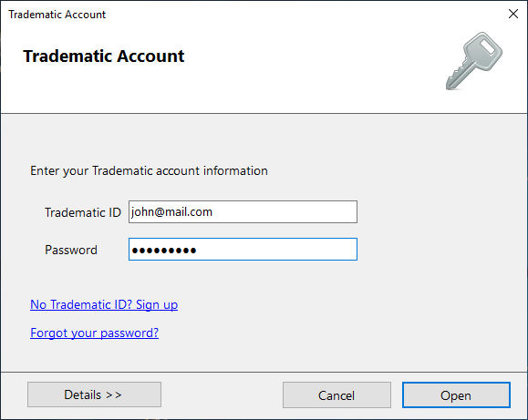Click the Password field label

[71, 250]
